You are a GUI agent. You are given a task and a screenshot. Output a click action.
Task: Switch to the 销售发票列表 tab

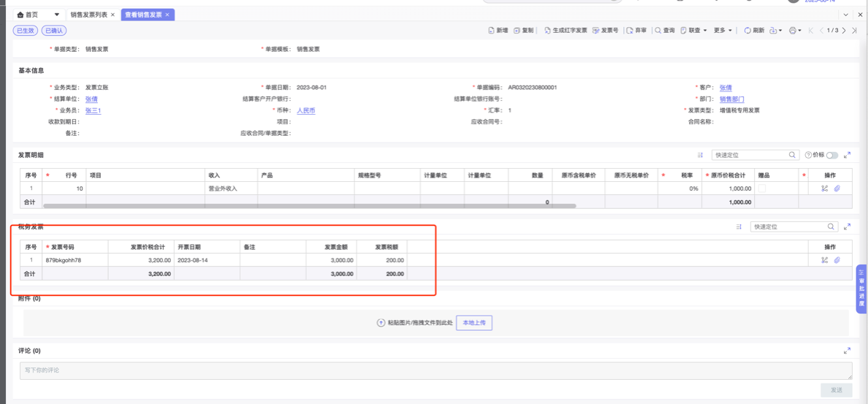pos(88,15)
